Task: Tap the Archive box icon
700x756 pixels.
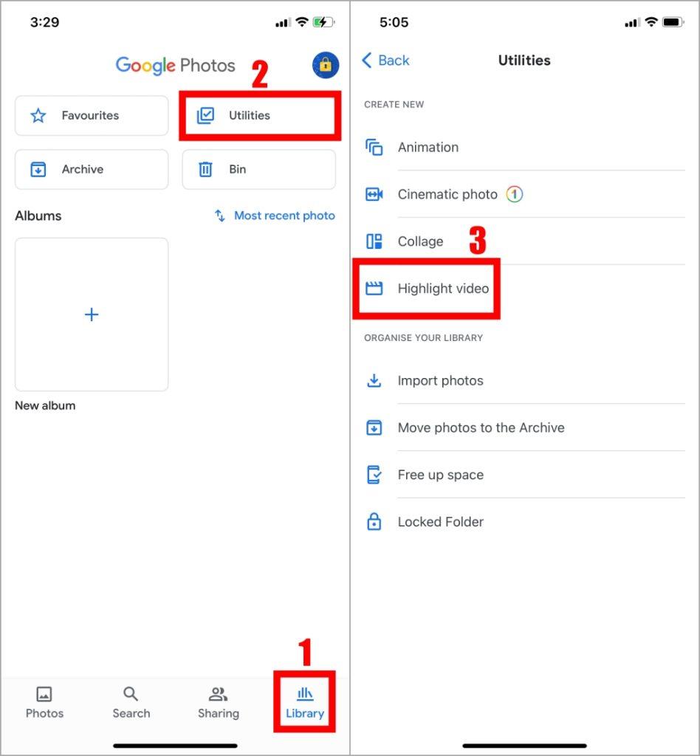Action: pos(38,169)
